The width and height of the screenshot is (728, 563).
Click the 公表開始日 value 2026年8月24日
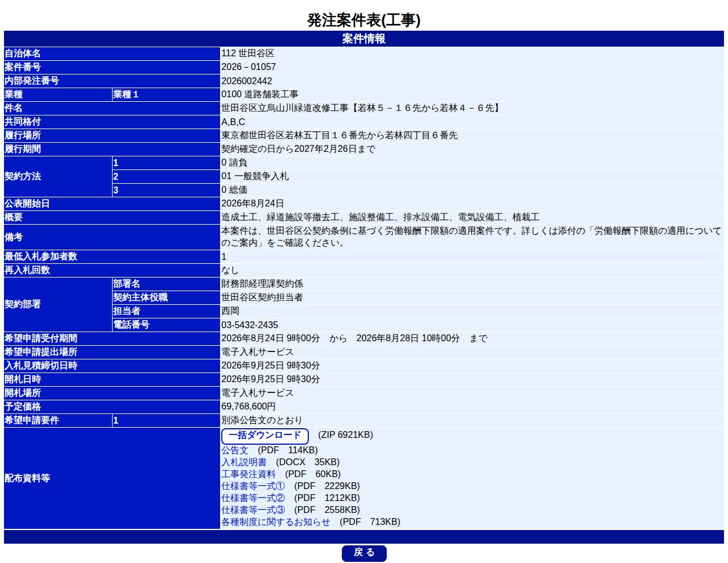click(253, 204)
